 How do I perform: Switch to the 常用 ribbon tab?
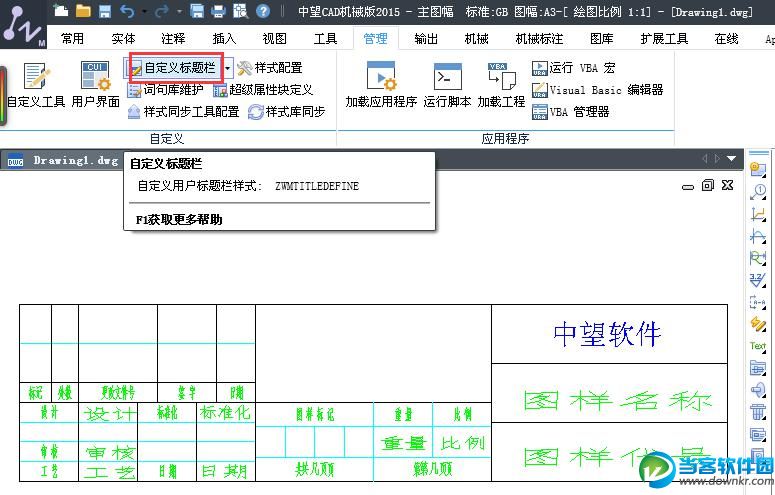73,39
